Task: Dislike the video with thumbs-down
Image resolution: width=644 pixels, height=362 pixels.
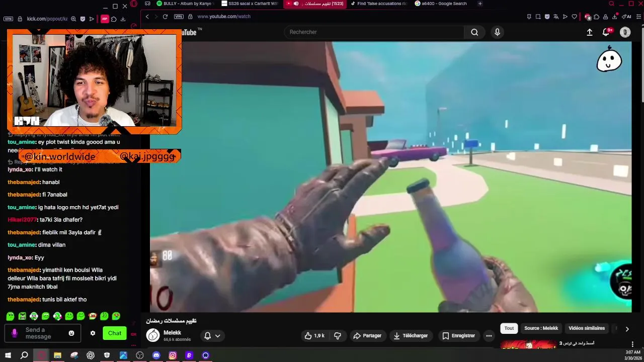Action: click(338, 336)
